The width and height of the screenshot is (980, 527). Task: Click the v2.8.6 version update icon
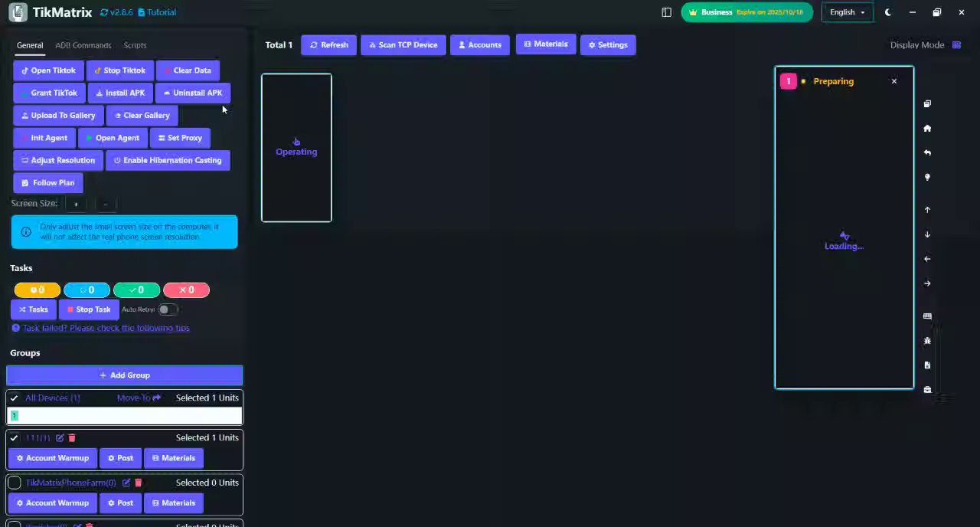(x=104, y=12)
